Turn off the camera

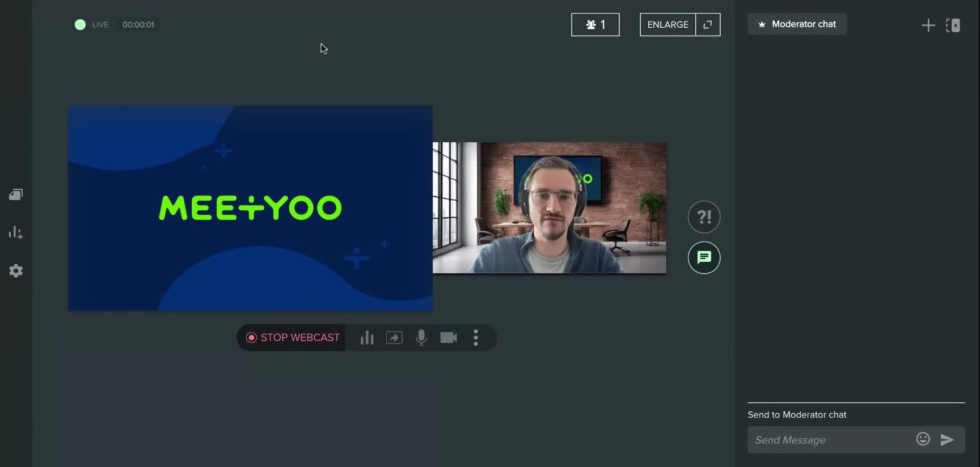449,338
